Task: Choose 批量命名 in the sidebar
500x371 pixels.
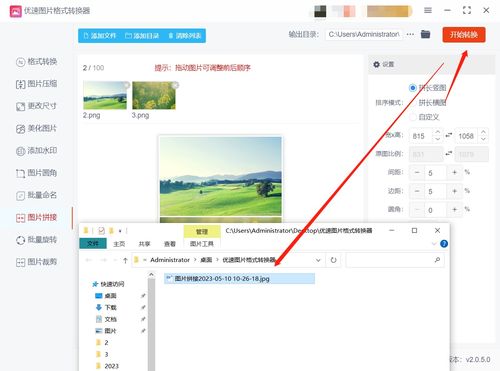Action: pos(37,195)
